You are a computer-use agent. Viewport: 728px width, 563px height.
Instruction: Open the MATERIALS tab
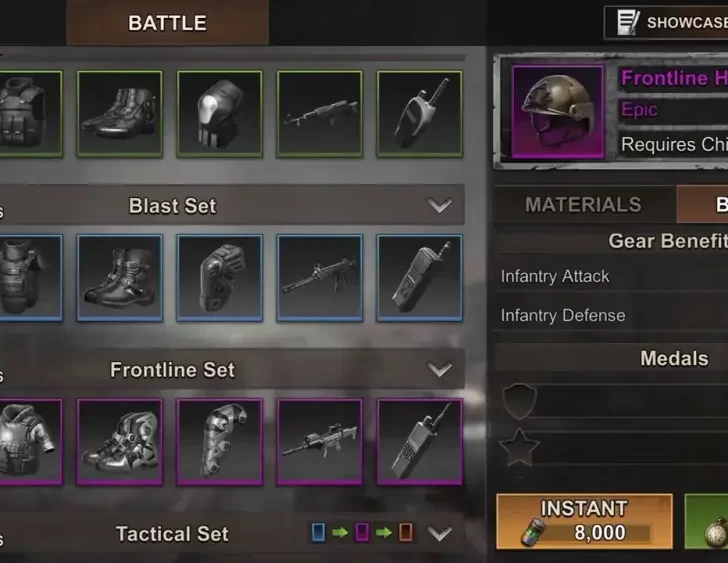click(x=583, y=204)
